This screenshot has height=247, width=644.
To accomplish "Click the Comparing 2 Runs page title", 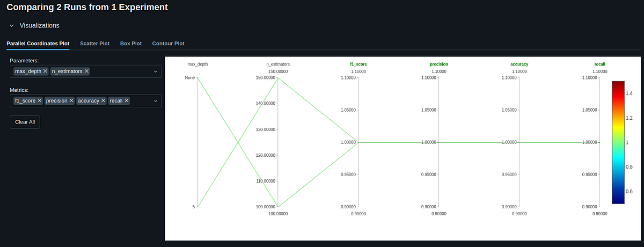I will [87, 7].
